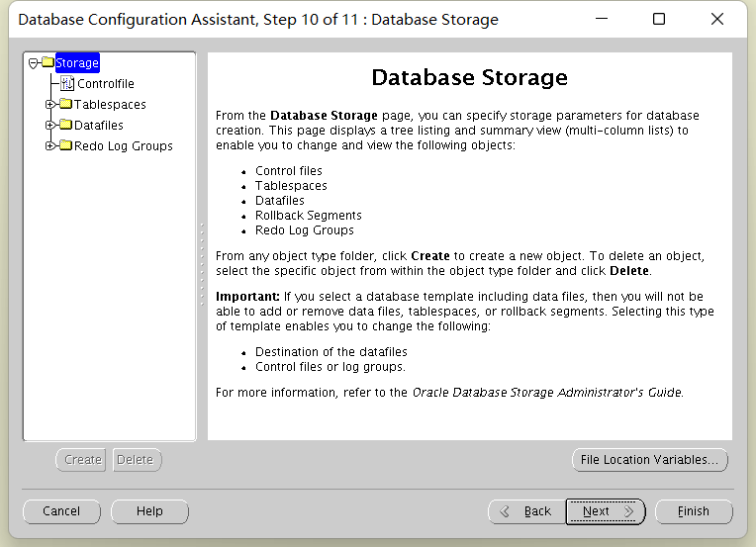Open the Help button
The image size is (756, 547).
coord(149,511)
